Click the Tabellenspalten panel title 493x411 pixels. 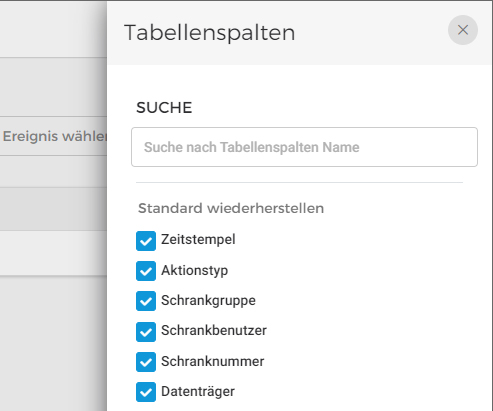pos(210,33)
